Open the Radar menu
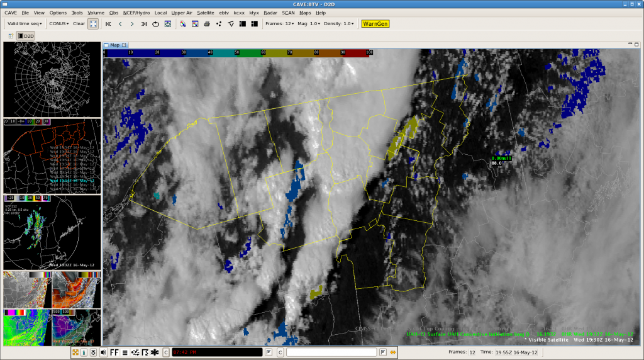 click(x=270, y=13)
